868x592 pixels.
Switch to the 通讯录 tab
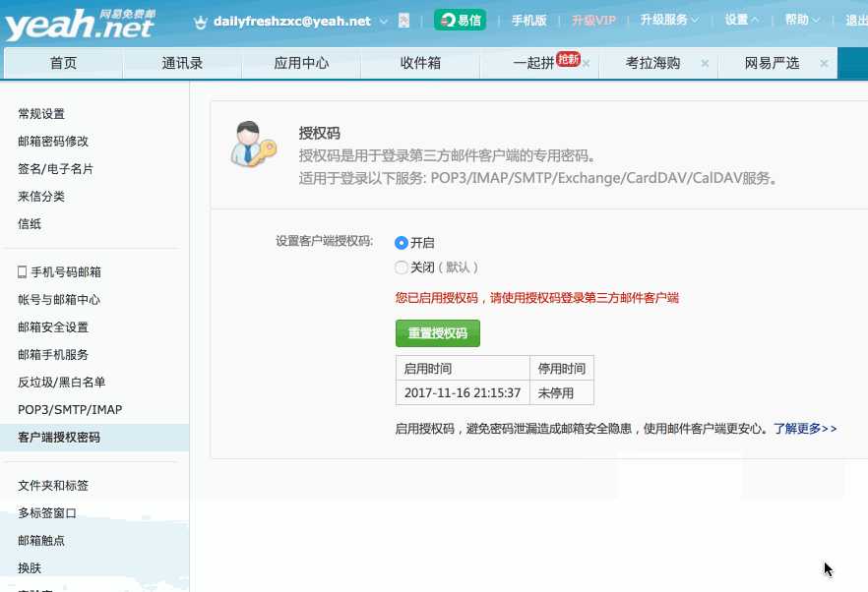click(x=181, y=62)
